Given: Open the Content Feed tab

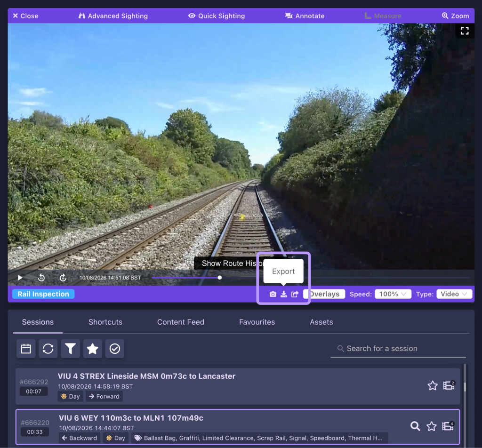Looking at the screenshot, I should [x=181, y=322].
